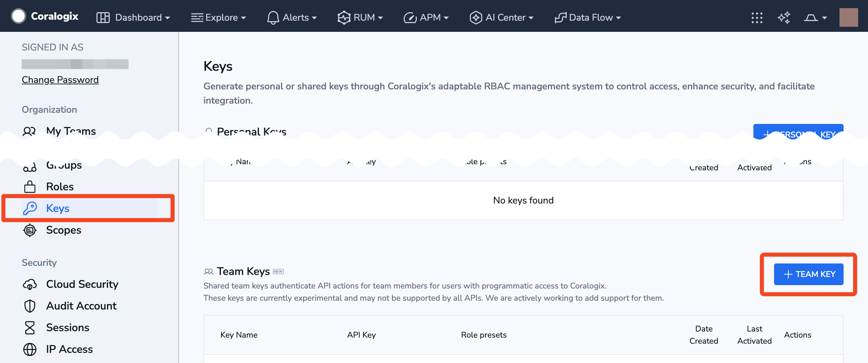Viewport: 868px width, 363px height.
Task: Expand the Data Flow dropdown arrow
Action: (618, 18)
